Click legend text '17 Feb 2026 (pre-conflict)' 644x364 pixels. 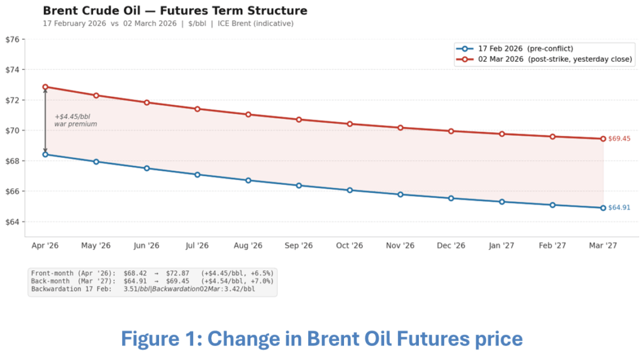[x=525, y=48]
